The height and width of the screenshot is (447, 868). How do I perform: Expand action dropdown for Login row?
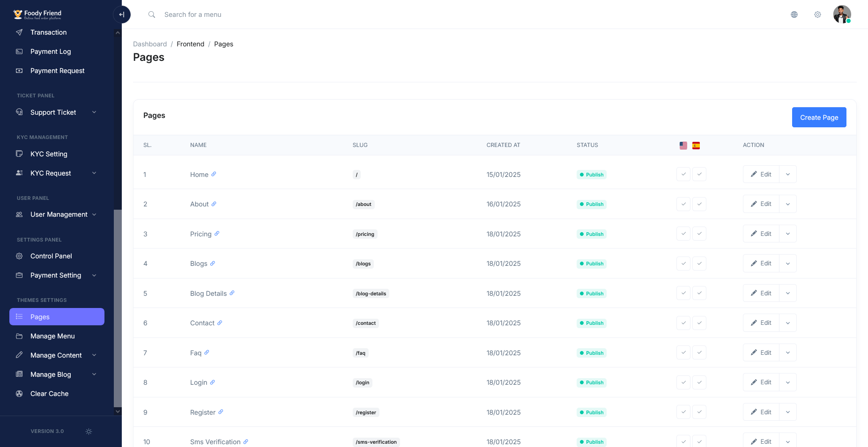point(788,382)
